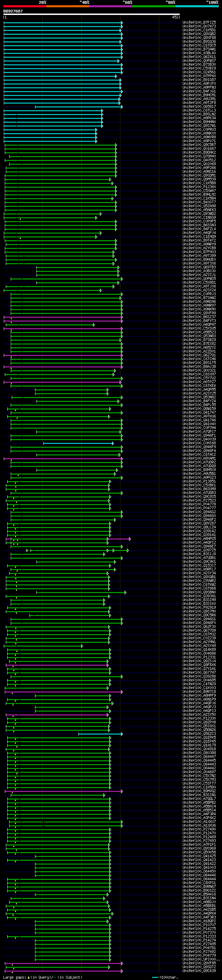Click the orange ~40% identity legend segment
The width and height of the screenshot is (222, 980).
[x=68, y=6]
